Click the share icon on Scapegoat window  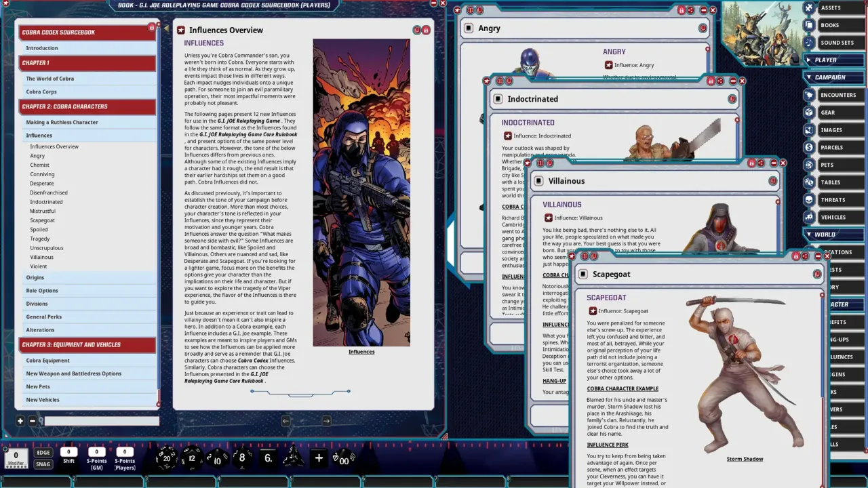coord(805,256)
